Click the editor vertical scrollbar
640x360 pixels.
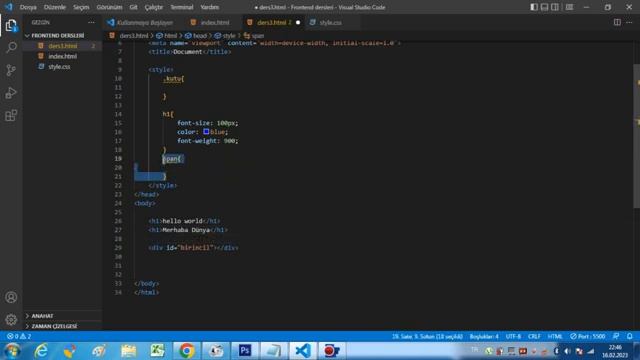[637, 137]
